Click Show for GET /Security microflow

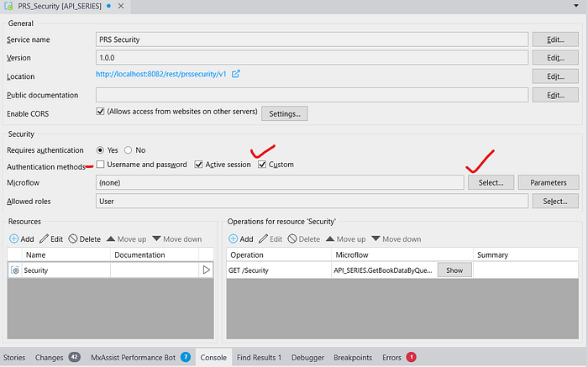454,270
